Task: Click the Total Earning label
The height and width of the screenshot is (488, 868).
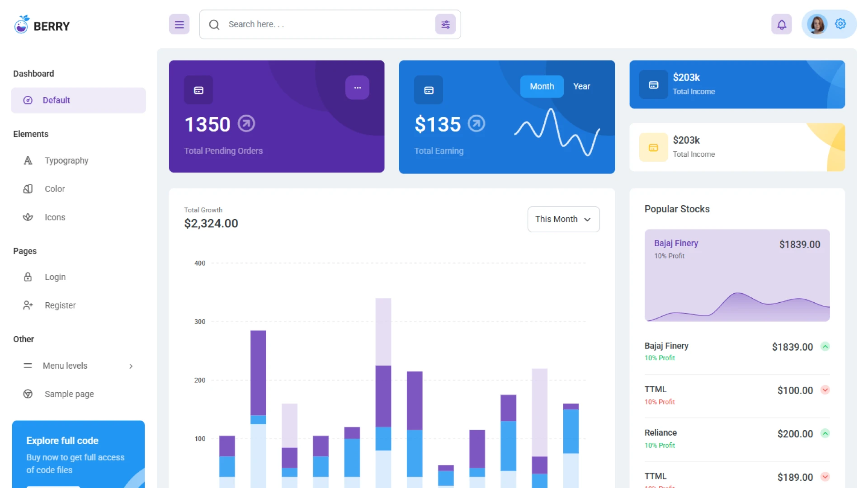Action: coord(439,151)
